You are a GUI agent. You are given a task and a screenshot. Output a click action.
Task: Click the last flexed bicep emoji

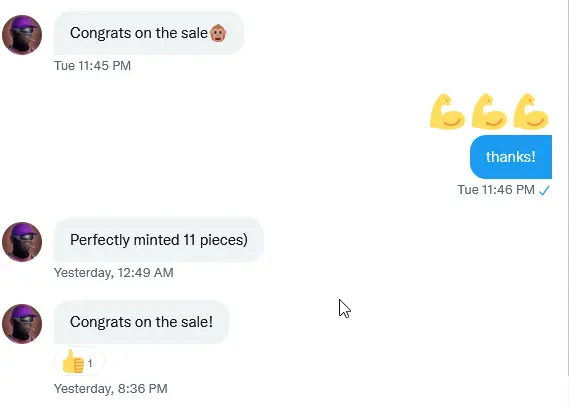click(x=531, y=111)
